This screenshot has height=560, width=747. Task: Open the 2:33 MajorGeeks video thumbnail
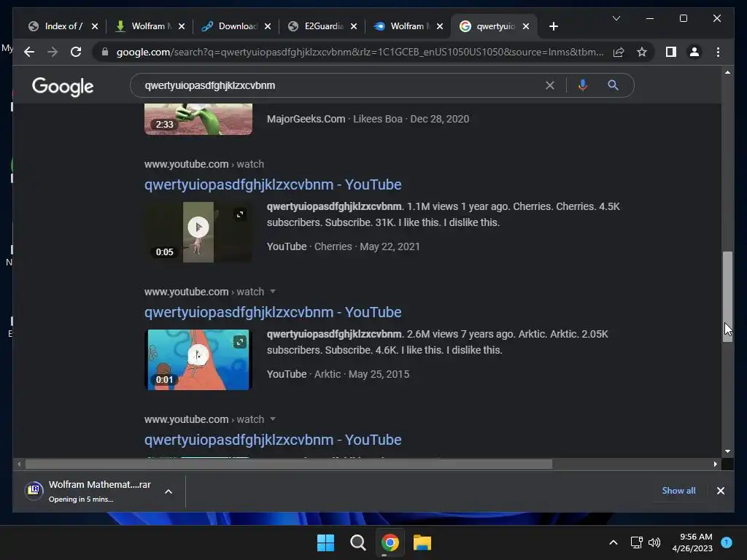click(198, 119)
